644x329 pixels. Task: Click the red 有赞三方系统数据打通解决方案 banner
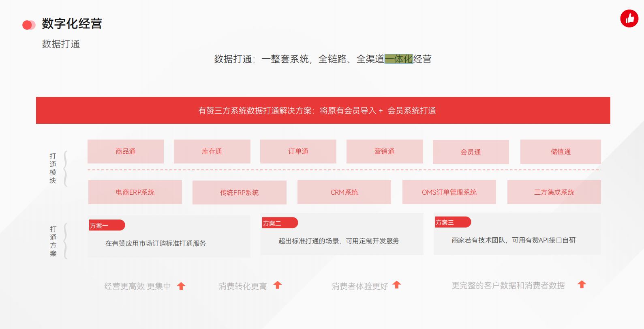pyautogui.click(x=323, y=110)
